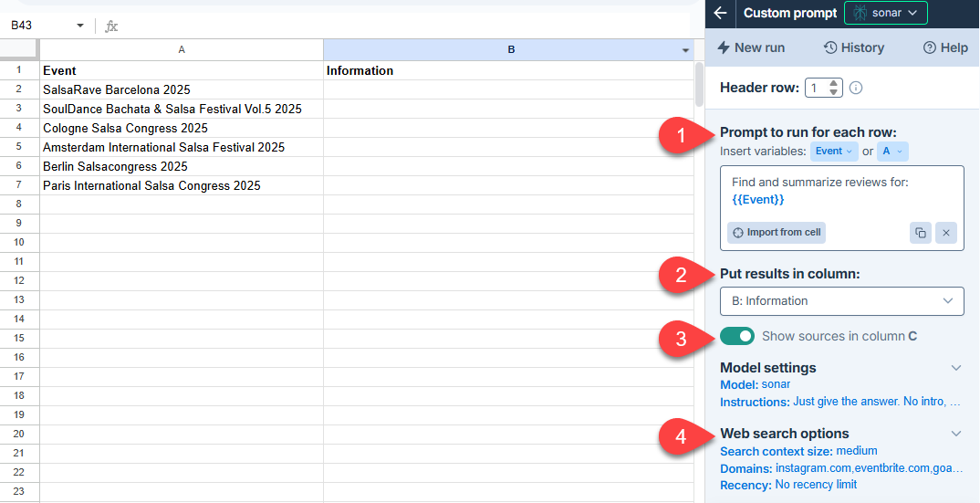The height and width of the screenshot is (503, 980).
Task: Click the fx formula bar icon
Action: 111,26
